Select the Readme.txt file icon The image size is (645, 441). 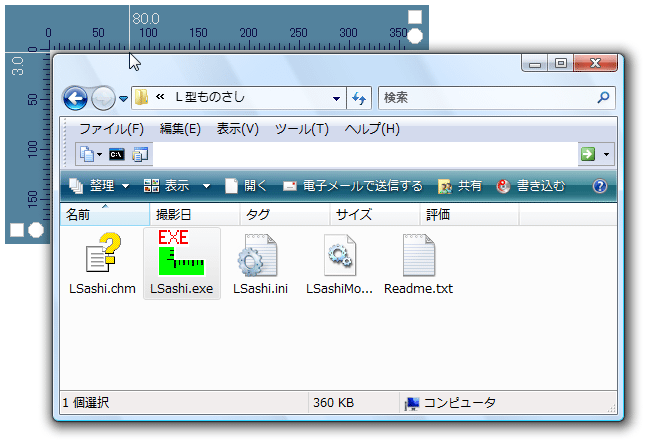[419, 255]
